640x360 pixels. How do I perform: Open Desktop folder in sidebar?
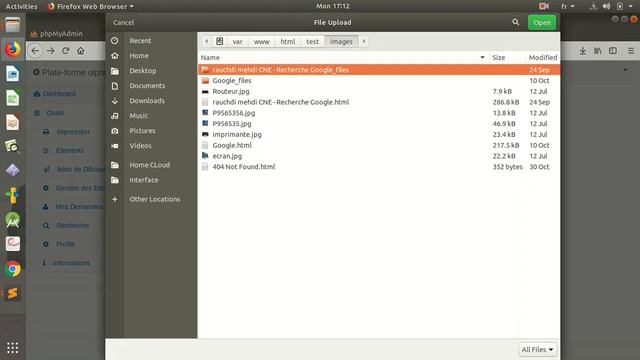(142, 71)
